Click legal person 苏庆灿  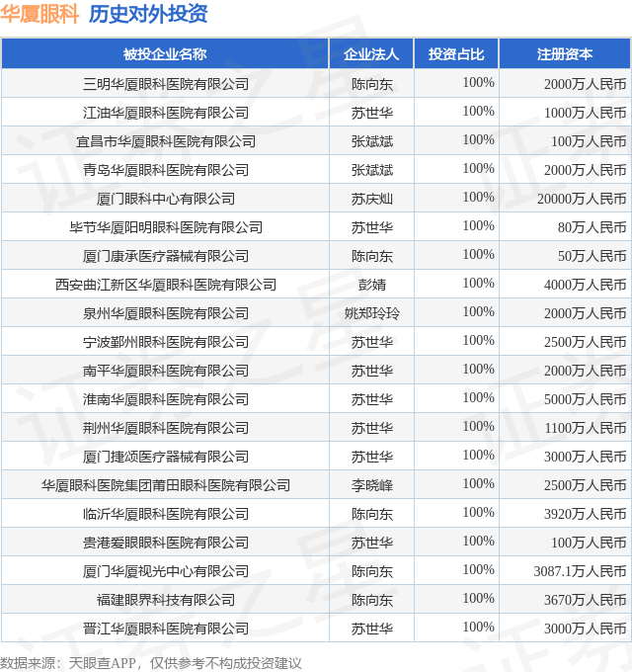point(371,199)
